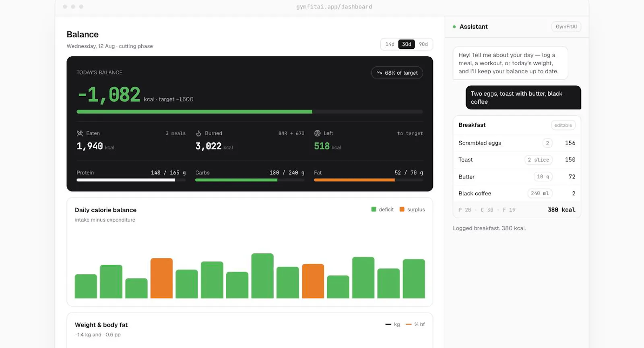The width and height of the screenshot is (644, 348).
Task: Click the assistant greeting message bubble
Action: (510, 63)
